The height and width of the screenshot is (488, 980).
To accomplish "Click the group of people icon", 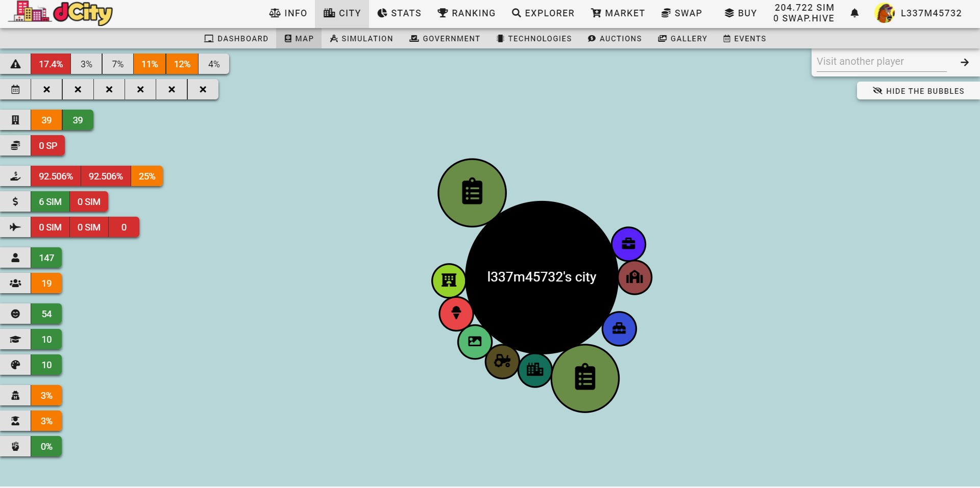I will (15, 284).
